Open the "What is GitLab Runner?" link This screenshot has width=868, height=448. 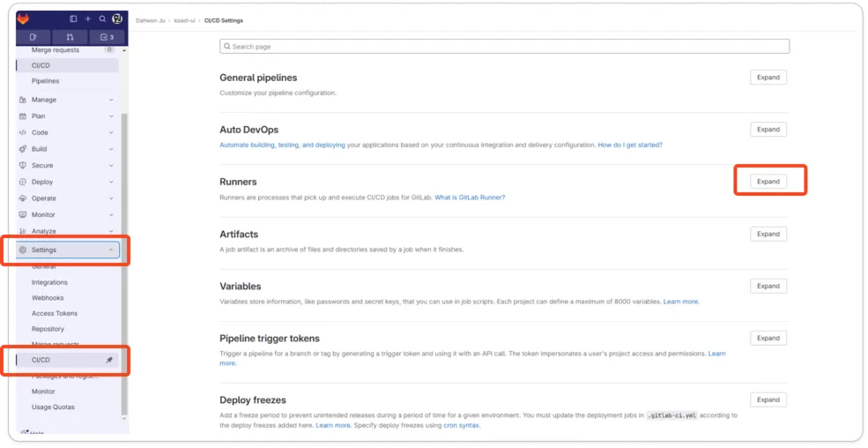click(x=470, y=198)
